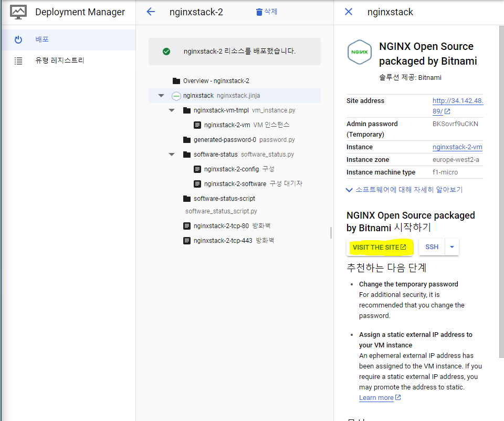Click the list icon beside 유형 레지스트리
Image resolution: width=504 pixels, height=421 pixels.
click(18, 60)
